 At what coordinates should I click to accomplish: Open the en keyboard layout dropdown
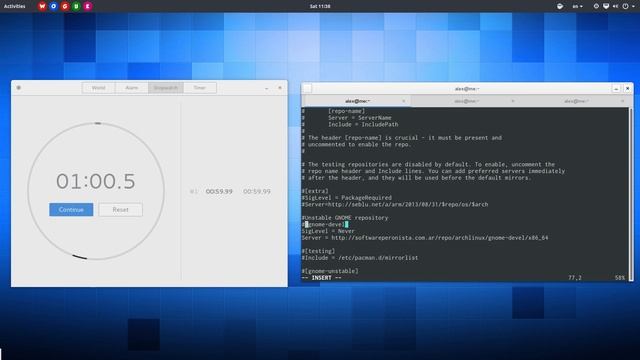(x=577, y=6)
